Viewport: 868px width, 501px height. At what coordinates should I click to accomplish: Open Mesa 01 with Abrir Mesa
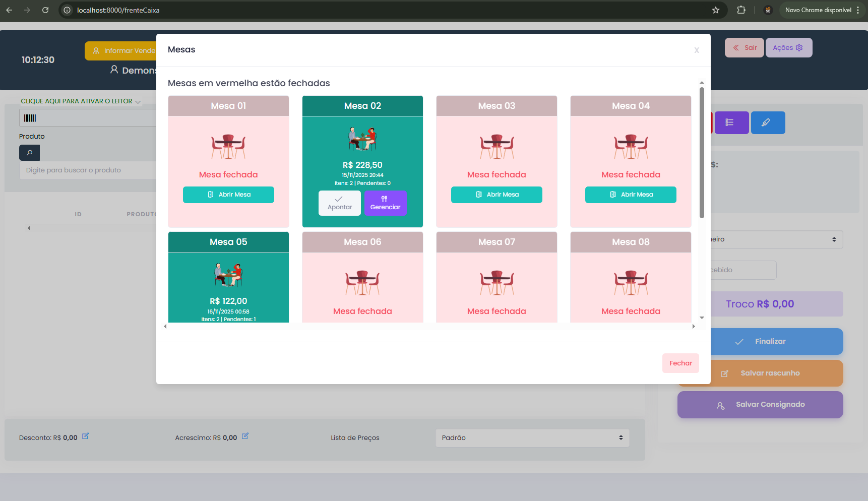[x=228, y=195]
